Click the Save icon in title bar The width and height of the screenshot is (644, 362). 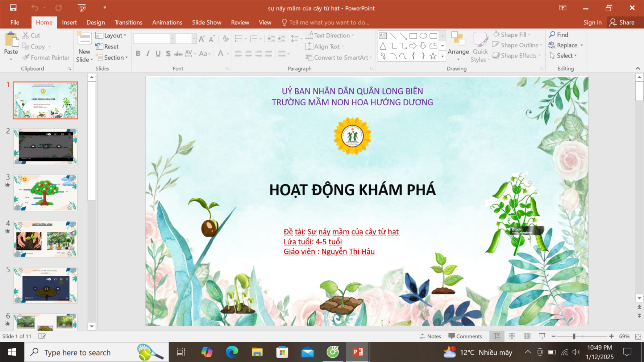[x=13, y=8]
